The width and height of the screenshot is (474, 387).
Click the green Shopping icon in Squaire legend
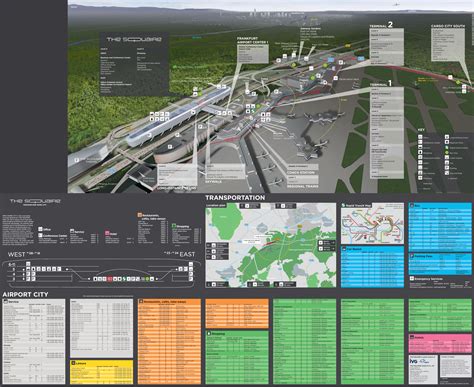[x=174, y=226]
